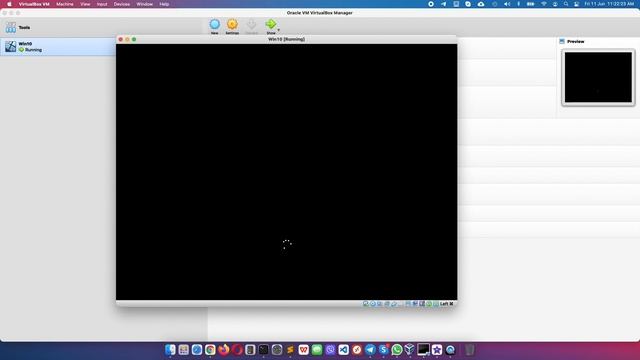
Task: Open the Help menu
Action: [164, 4]
